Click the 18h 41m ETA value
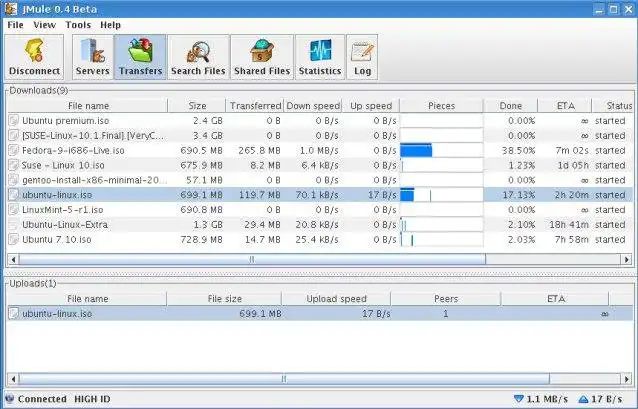 (x=569, y=225)
